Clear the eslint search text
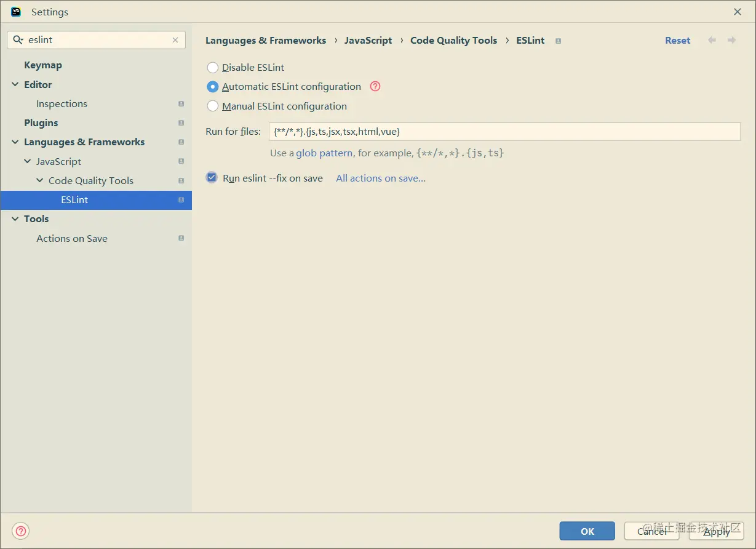756x549 pixels. pyautogui.click(x=175, y=40)
